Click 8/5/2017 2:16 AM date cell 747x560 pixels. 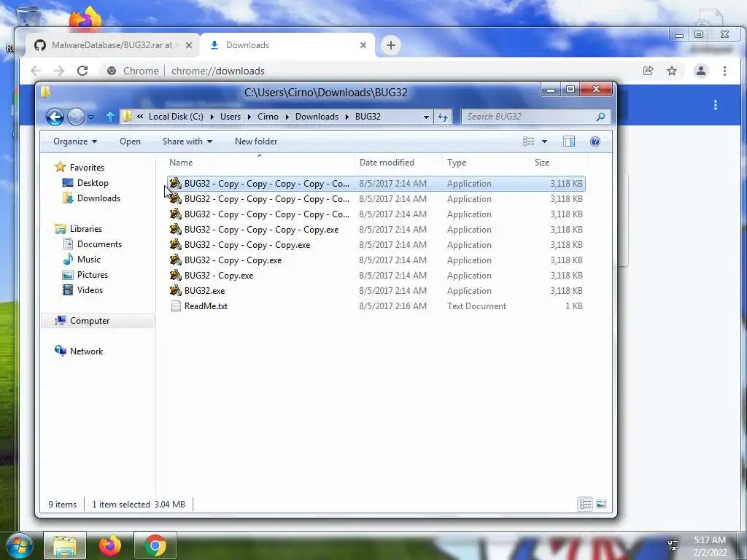point(392,306)
